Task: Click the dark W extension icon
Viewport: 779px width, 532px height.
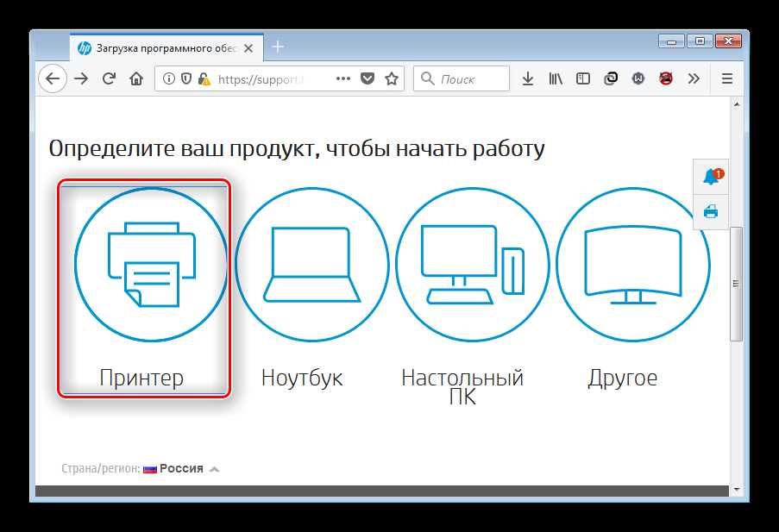Action: 638,78
